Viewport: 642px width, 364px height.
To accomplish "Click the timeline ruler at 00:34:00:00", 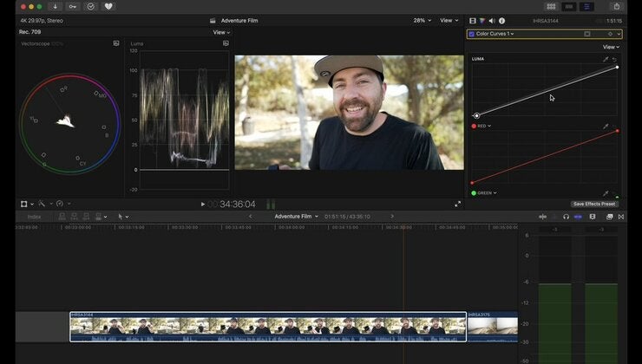I will click(x=292, y=227).
